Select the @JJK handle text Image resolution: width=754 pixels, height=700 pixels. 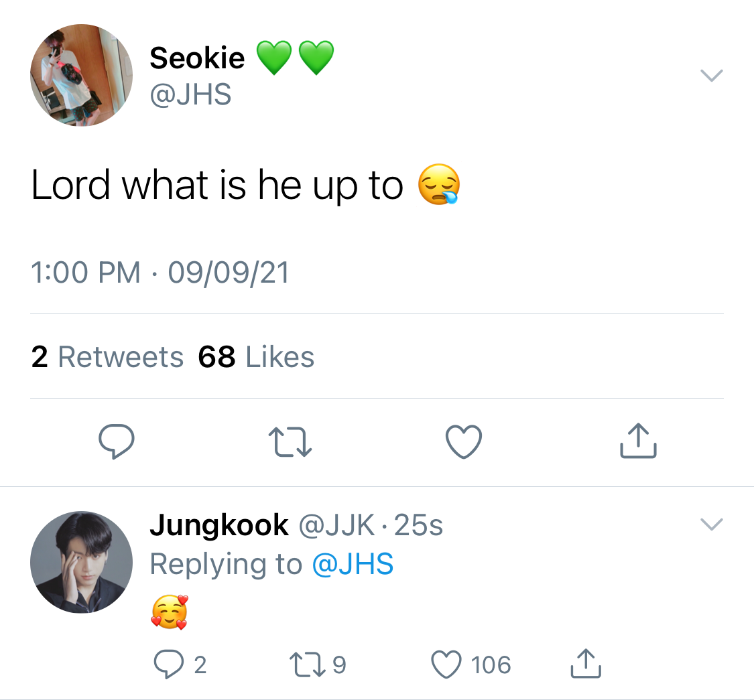click(x=336, y=524)
